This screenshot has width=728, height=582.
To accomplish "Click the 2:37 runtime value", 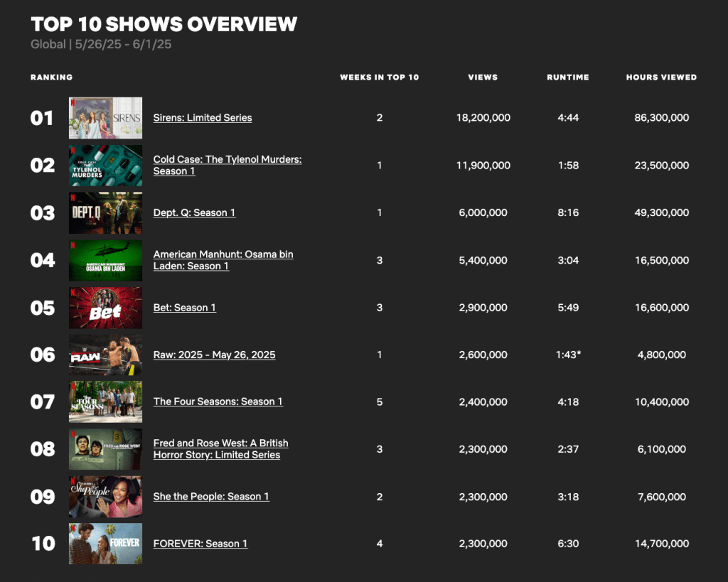I will (x=568, y=449).
